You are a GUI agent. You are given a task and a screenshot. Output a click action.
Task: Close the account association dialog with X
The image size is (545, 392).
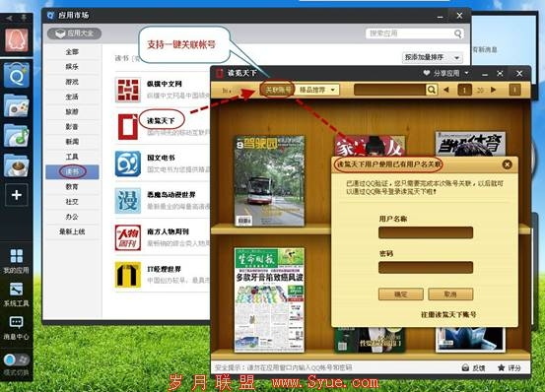pyautogui.click(x=508, y=164)
